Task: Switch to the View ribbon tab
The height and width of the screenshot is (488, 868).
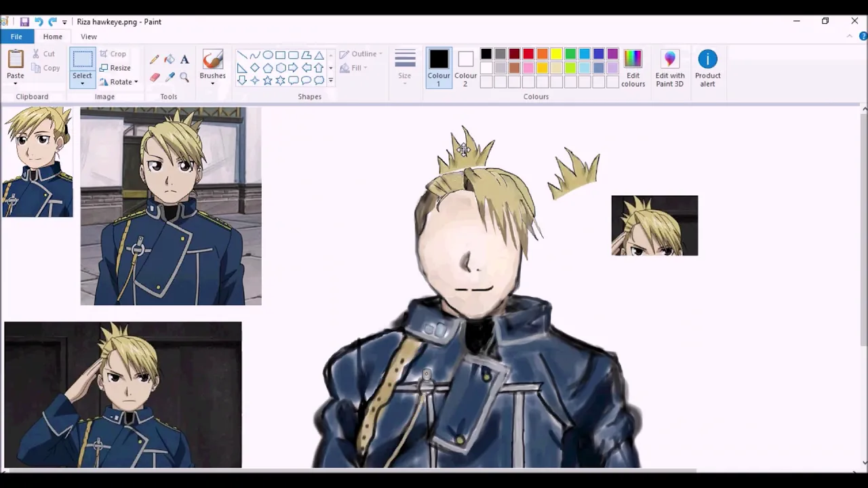Action: pos(88,37)
